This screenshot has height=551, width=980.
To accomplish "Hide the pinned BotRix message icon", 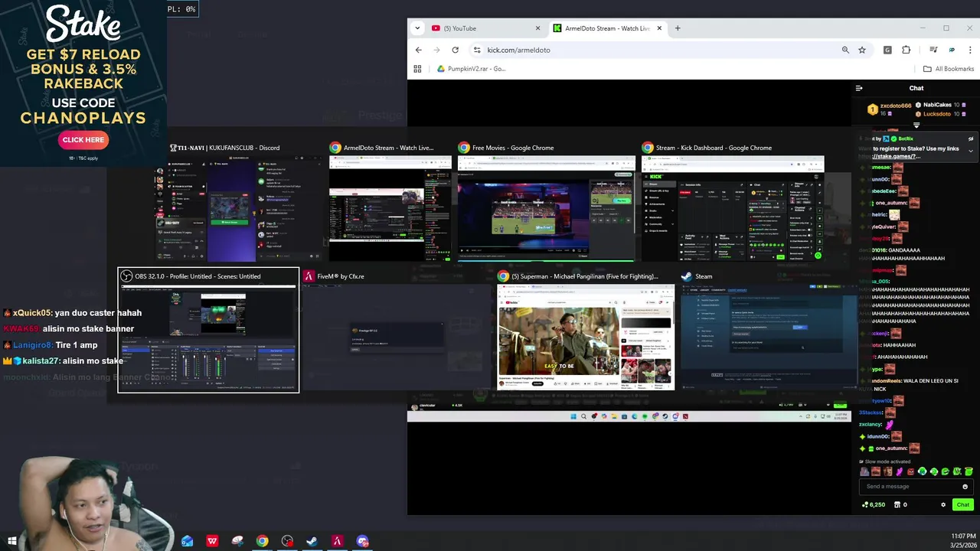I will [x=971, y=139].
